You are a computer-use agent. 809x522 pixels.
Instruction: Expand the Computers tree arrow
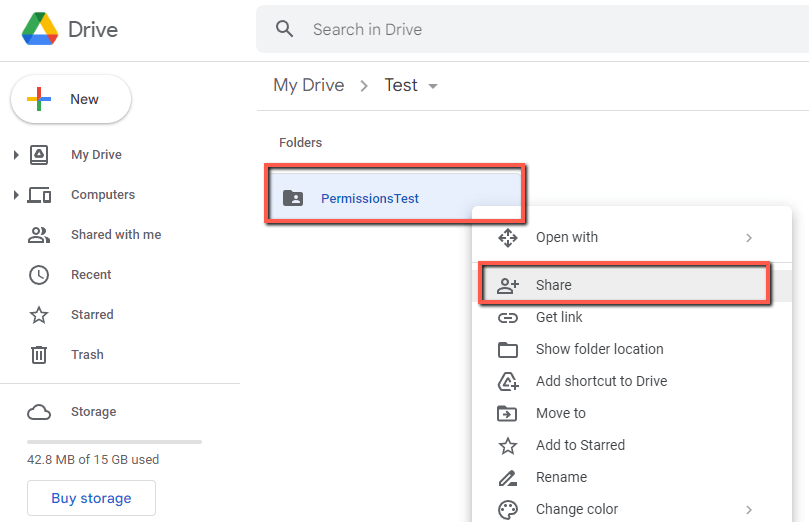coord(15,195)
